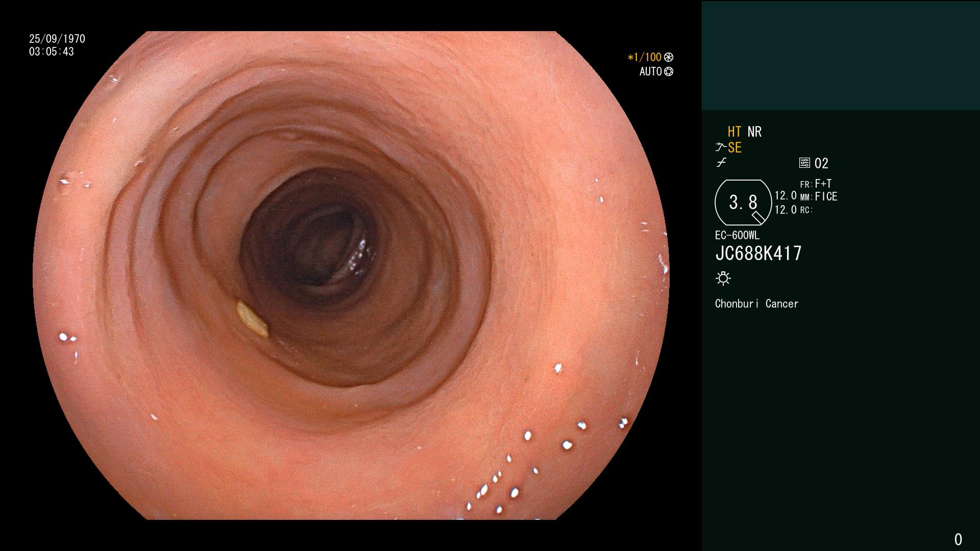The height and width of the screenshot is (551, 980).
Task: Click the endoscopic video image
Action: coord(351,275)
